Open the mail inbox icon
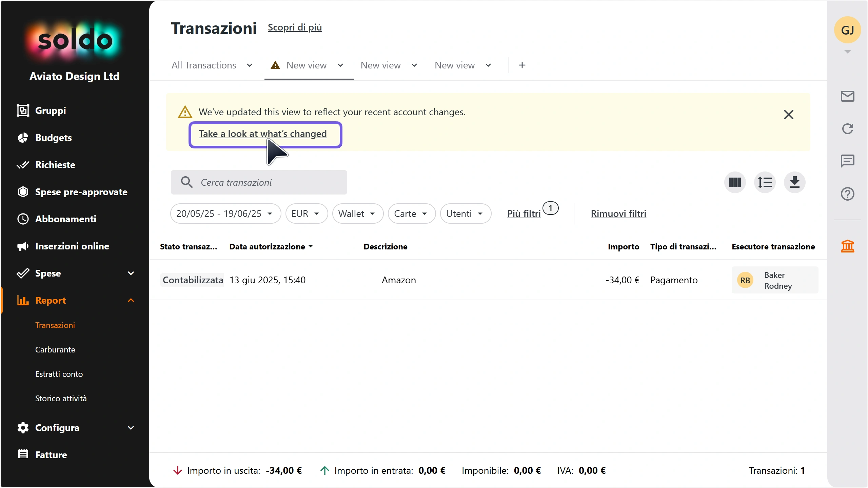 pyautogui.click(x=847, y=96)
